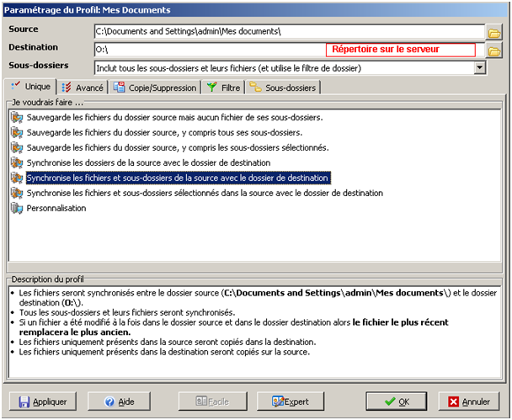Click icon of highlighted synchronise files and sub-folders
This screenshot has width=512, height=420.
(x=17, y=178)
